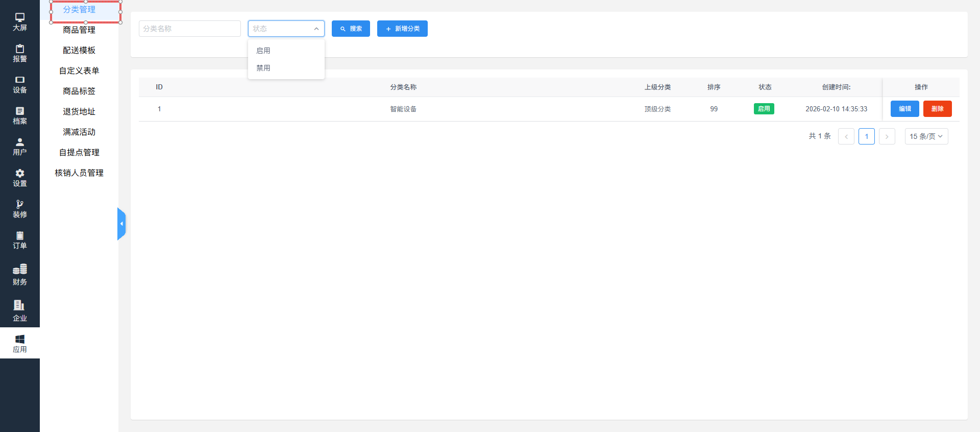Open the 财务 finance section
This screenshot has height=432, width=980.
click(x=20, y=274)
